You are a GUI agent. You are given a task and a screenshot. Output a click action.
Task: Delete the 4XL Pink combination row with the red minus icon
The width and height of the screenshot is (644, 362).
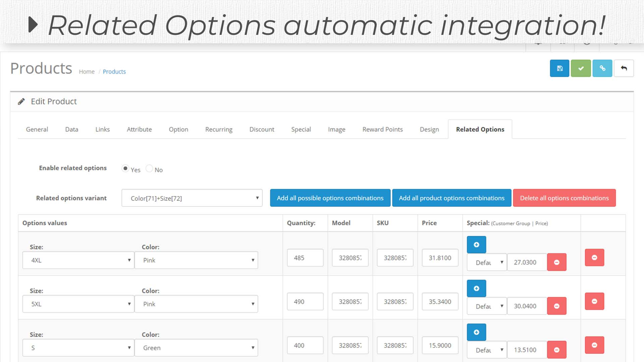(594, 258)
